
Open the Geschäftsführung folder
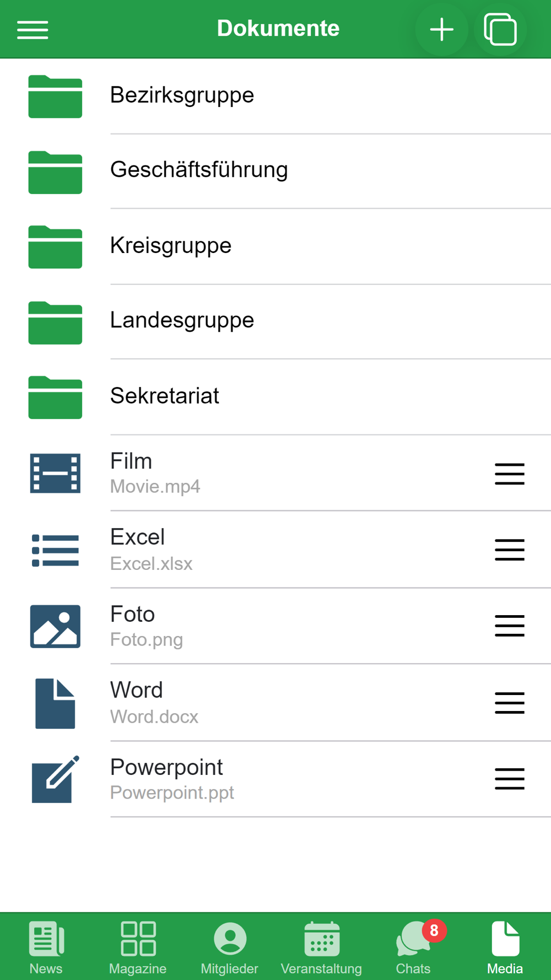(x=199, y=170)
